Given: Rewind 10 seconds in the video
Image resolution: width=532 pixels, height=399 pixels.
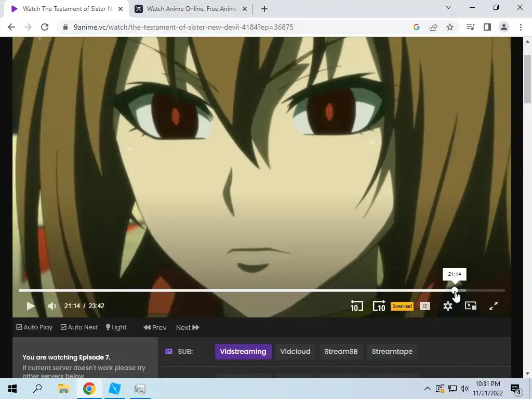Looking at the screenshot, I should click(356, 305).
